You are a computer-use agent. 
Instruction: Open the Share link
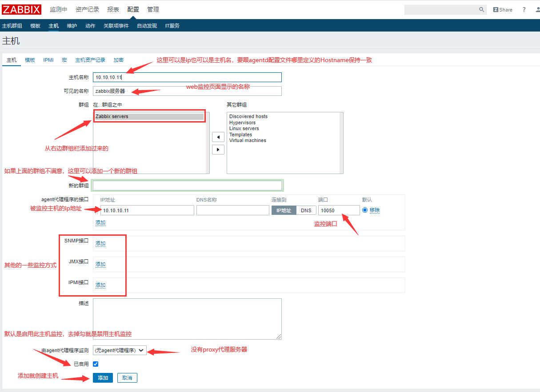tap(503, 9)
